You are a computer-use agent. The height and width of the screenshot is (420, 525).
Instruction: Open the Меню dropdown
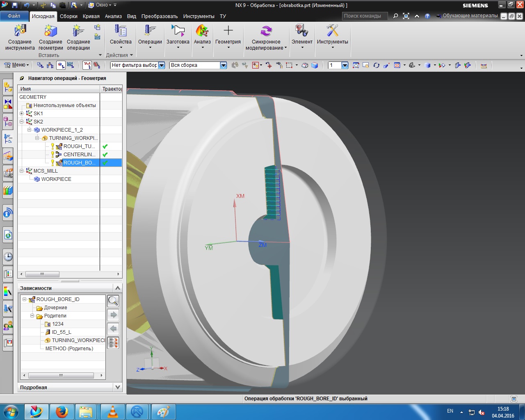tap(16, 65)
